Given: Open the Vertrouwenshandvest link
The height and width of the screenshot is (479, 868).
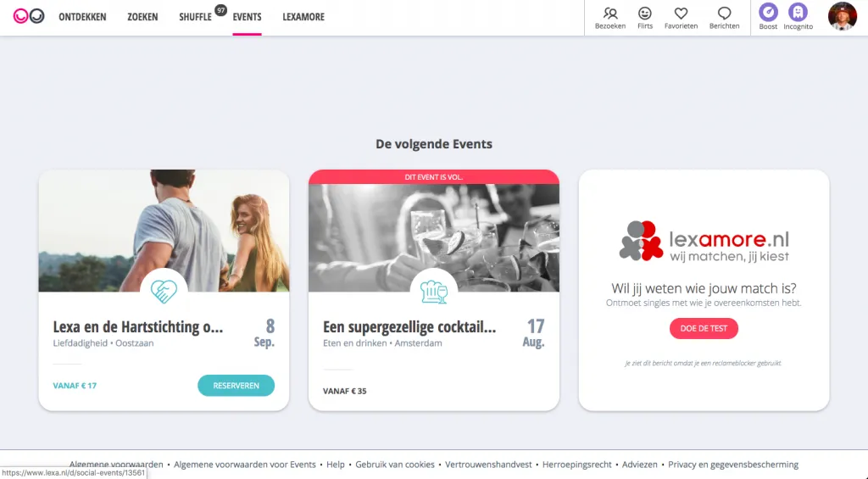Looking at the screenshot, I should click(x=488, y=465).
